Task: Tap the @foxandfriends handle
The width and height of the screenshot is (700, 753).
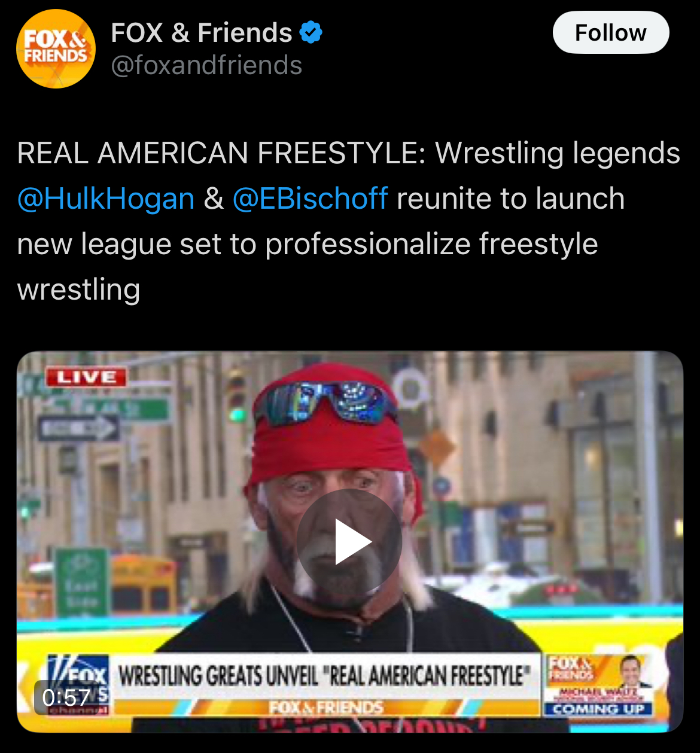Action: (x=206, y=65)
